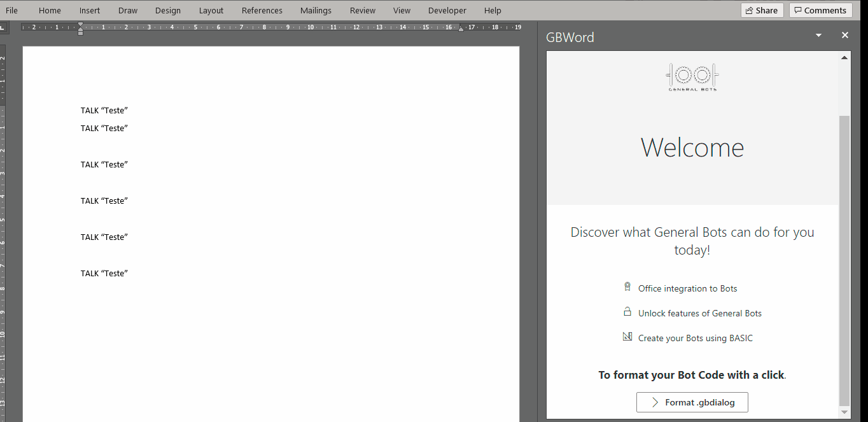Switch to the Developer ribbon tab
The height and width of the screenshot is (422, 868).
point(447,10)
